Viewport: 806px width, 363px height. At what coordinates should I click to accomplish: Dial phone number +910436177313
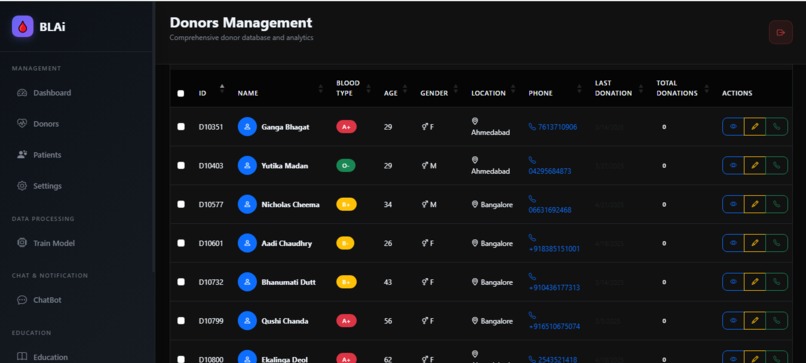click(x=554, y=287)
